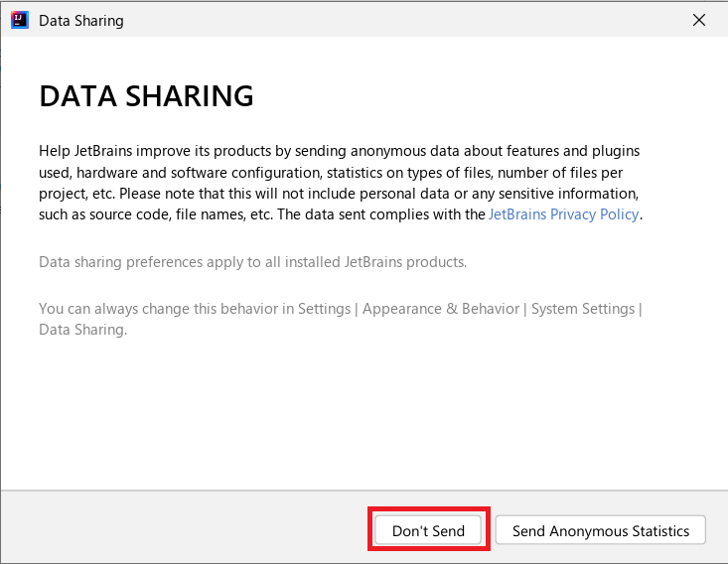
Task: Click "Appearance & Behavior" in the settings path
Action: [441, 309]
